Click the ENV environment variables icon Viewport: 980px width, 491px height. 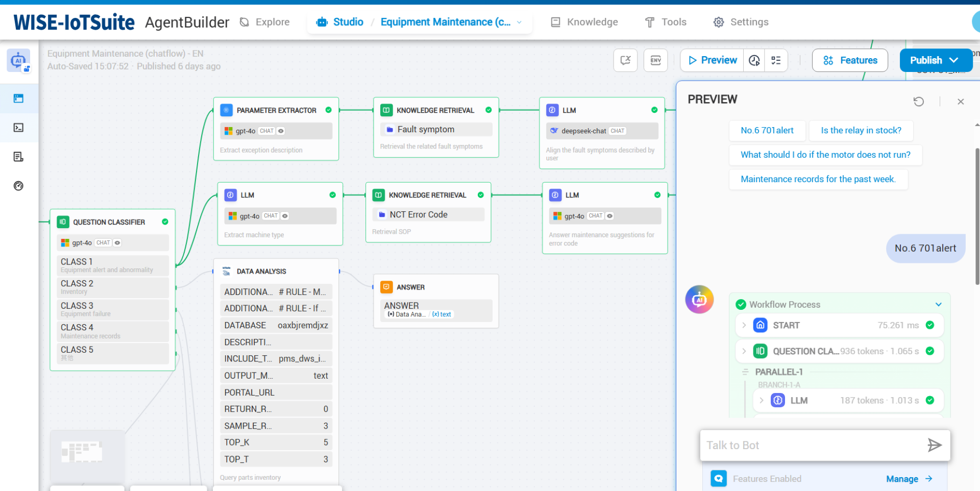click(655, 60)
